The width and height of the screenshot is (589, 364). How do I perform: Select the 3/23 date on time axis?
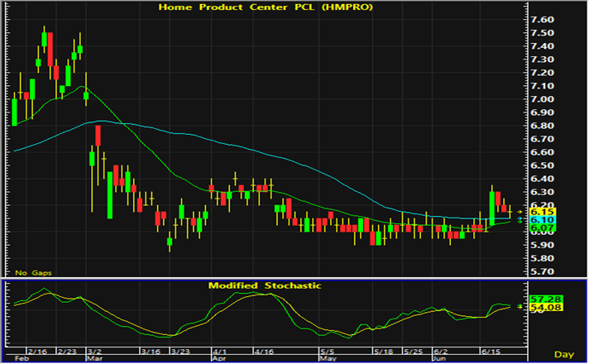click(x=180, y=352)
